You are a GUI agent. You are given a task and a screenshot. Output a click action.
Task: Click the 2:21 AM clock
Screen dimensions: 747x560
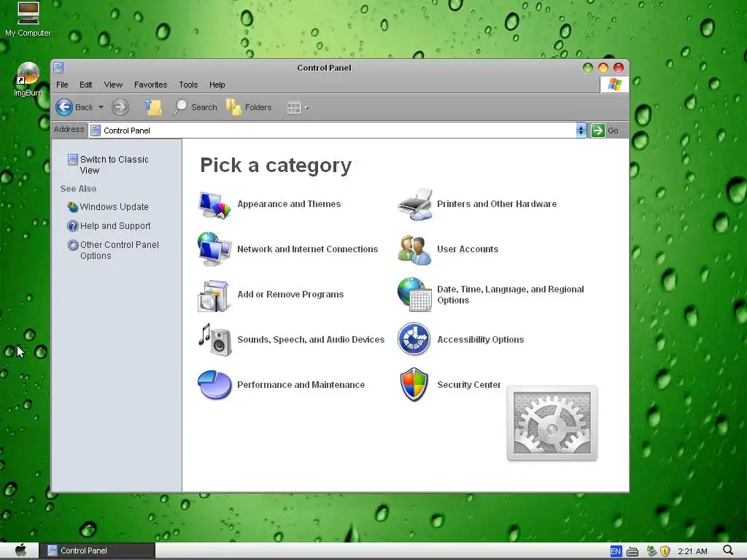click(692, 551)
